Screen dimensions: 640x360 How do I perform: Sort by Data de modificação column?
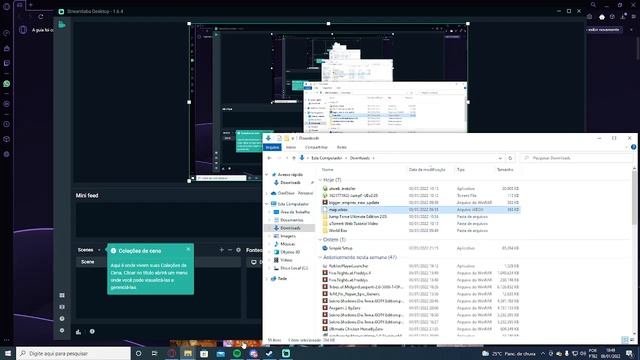427,169
